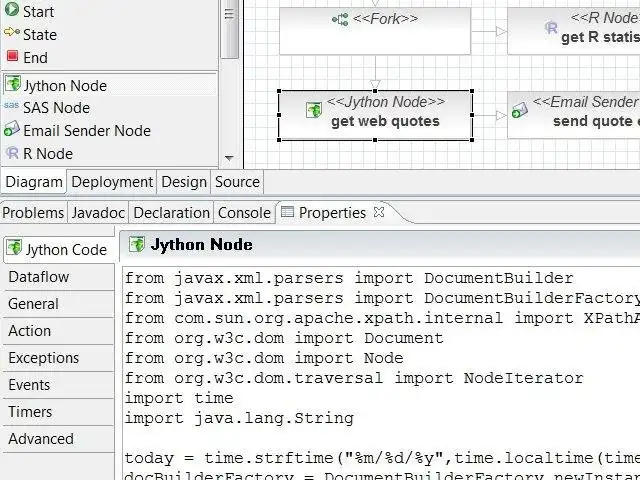
Task: Click SAS Node label in palette
Action: (56, 108)
